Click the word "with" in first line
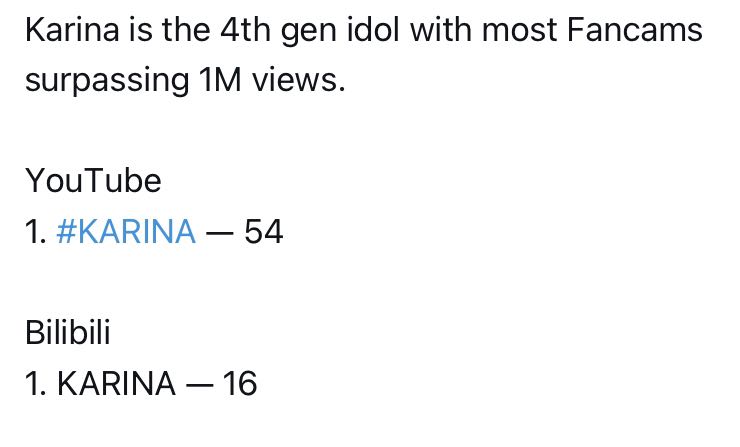This screenshot has height=447, width=740. point(441,30)
